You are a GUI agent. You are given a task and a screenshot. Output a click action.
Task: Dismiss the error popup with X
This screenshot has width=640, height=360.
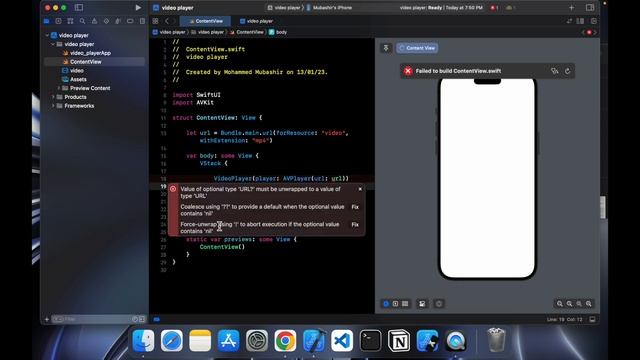[x=360, y=189]
